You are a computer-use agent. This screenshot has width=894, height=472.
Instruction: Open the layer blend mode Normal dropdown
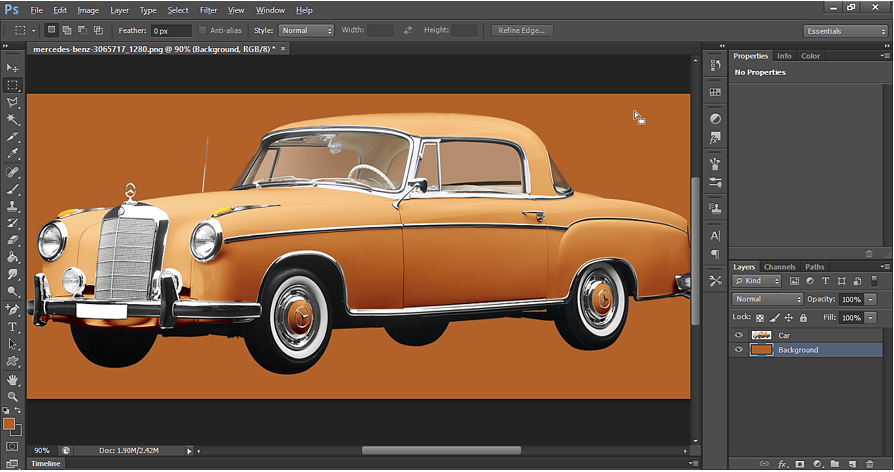(767, 299)
